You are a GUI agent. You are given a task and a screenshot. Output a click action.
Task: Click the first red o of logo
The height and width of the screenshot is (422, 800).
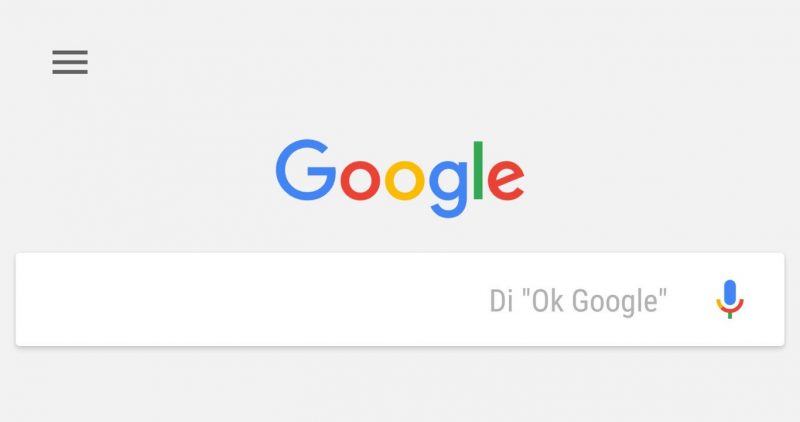point(360,180)
